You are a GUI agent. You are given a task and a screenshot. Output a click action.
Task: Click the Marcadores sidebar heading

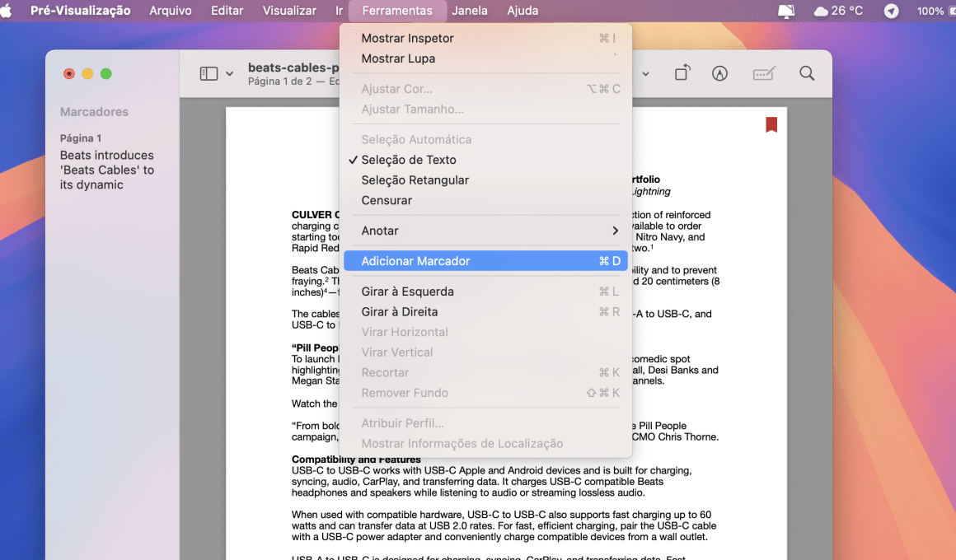[95, 112]
